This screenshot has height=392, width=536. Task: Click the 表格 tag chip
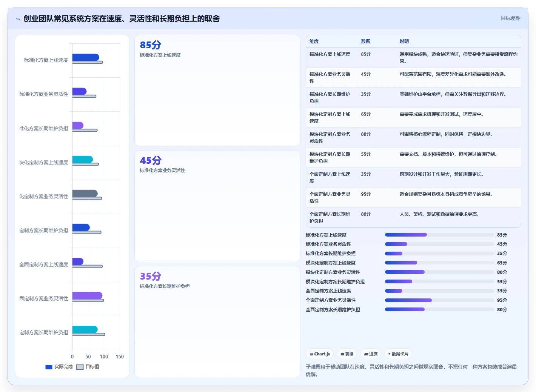[347, 354]
